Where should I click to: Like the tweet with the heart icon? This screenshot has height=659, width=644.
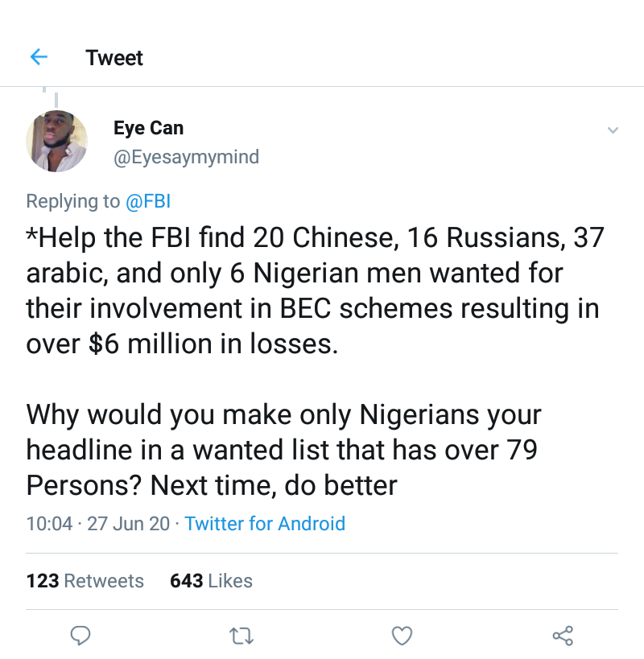click(402, 636)
